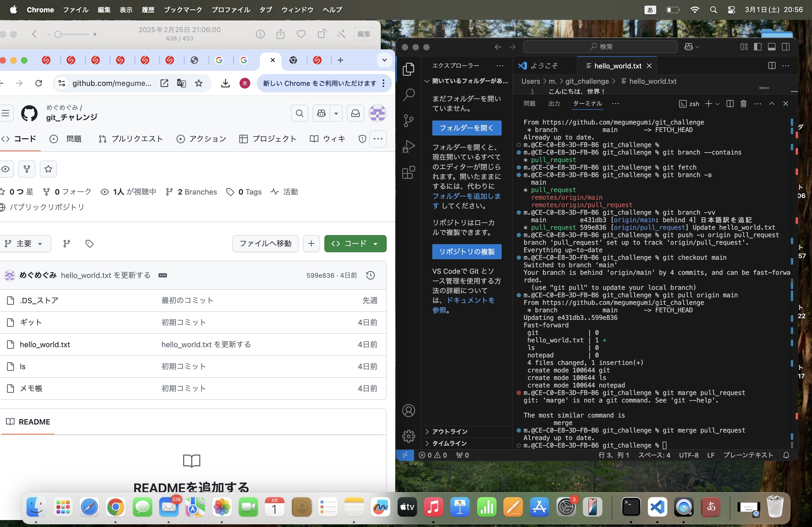
Task: Open the Run and Debug view
Action: (408, 147)
